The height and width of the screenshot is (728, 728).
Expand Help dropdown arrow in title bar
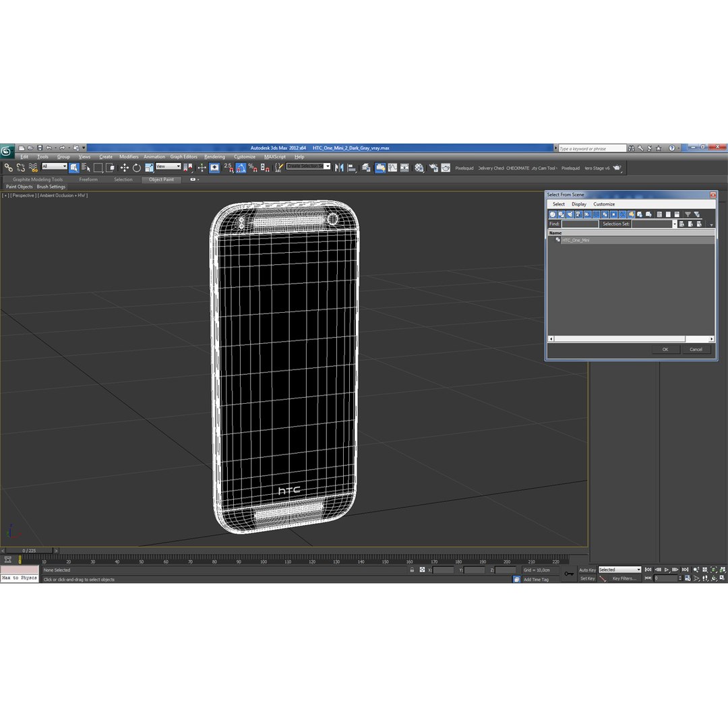point(678,148)
